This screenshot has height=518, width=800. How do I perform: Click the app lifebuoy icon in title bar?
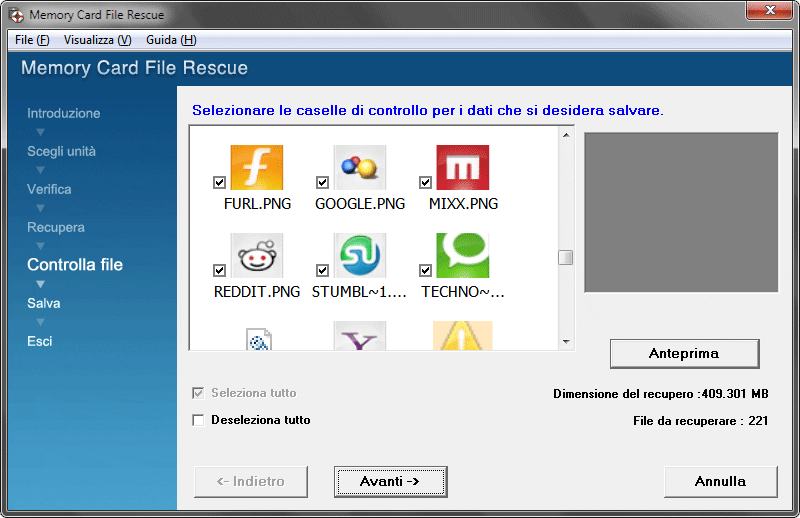tap(16, 15)
